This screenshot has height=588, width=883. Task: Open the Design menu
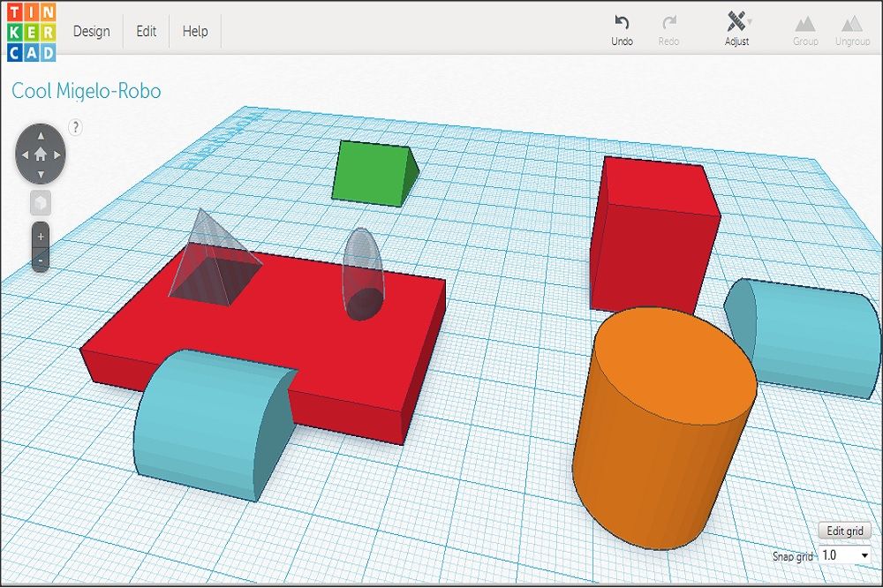[91, 32]
